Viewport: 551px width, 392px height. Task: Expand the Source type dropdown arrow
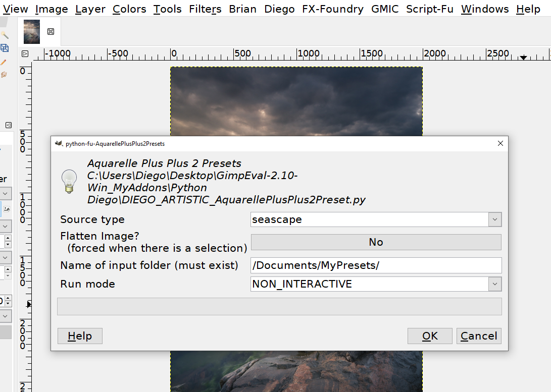(495, 219)
